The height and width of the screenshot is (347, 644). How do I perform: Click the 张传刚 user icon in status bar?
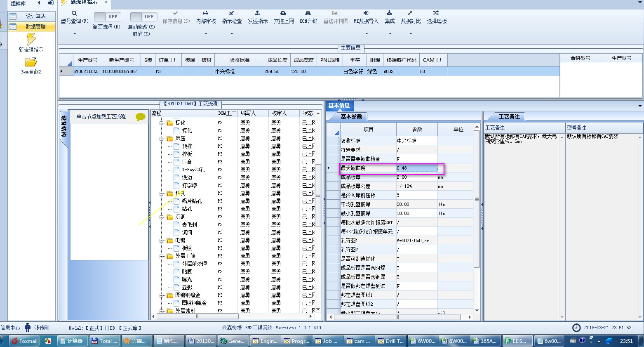(28, 328)
